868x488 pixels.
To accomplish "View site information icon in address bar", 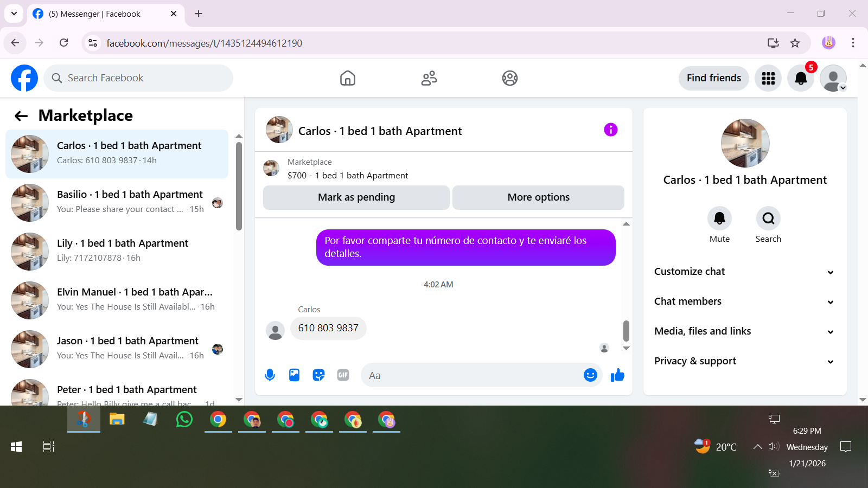I will tap(93, 43).
